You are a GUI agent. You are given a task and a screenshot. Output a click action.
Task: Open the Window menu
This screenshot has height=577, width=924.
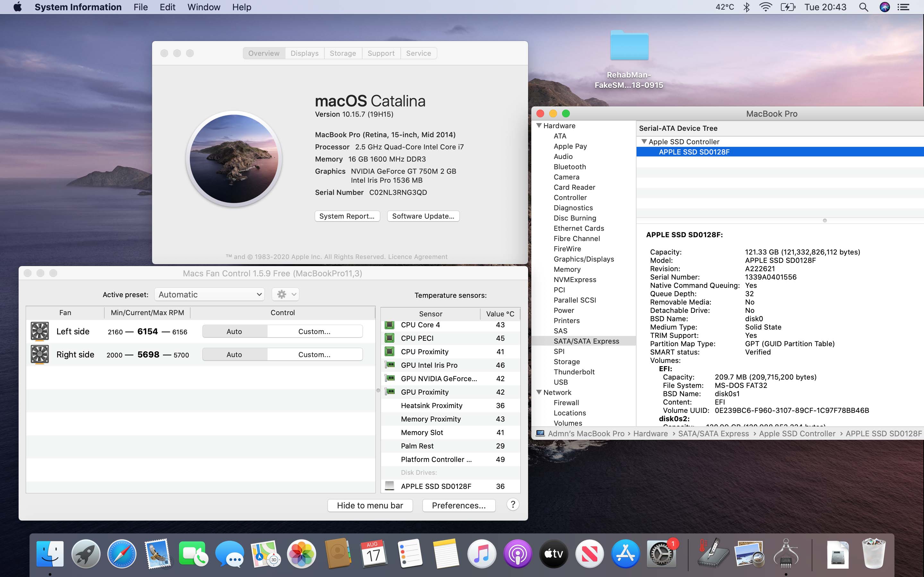click(x=203, y=7)
